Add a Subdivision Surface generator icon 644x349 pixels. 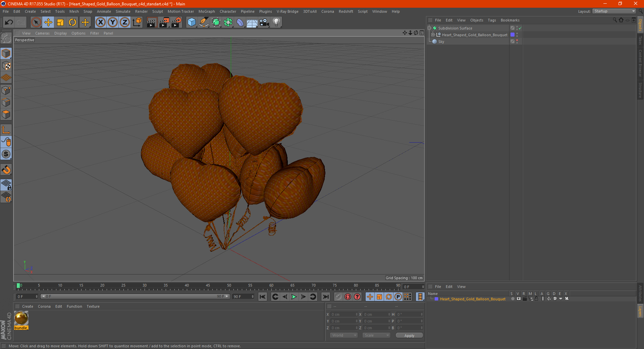point(216,22)
